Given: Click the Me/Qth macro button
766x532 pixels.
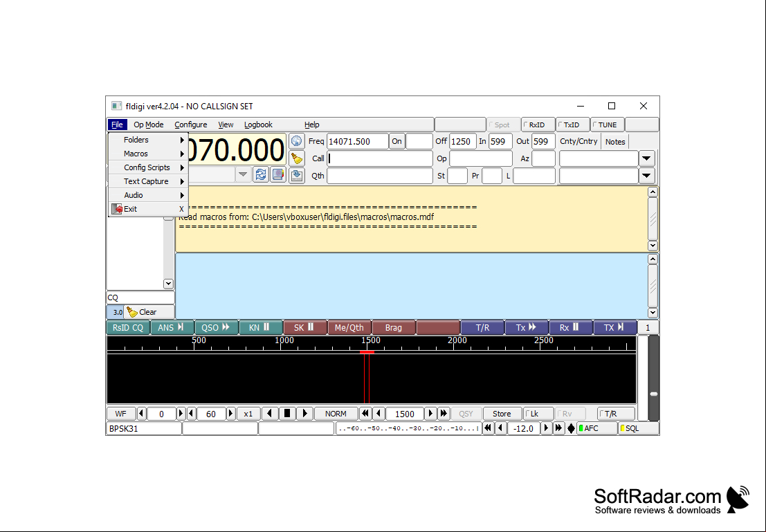Looking at the screenshot, I should point(349,327).
